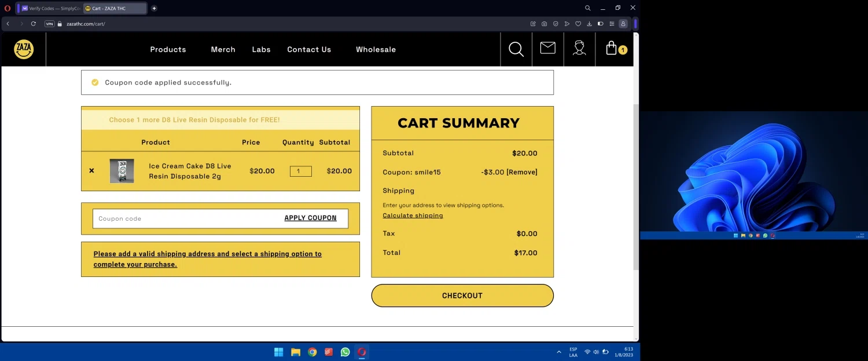Screen dimensions: 868x361
Task: Click the Opera sidebar purple toggle strip
Action: point(636,24)
